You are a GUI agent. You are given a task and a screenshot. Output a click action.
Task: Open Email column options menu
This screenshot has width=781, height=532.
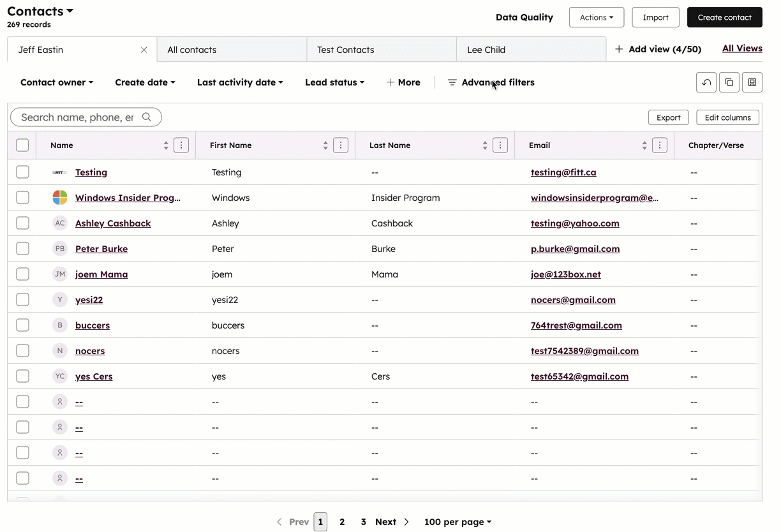pyautogui.click(x=660, y=145)
